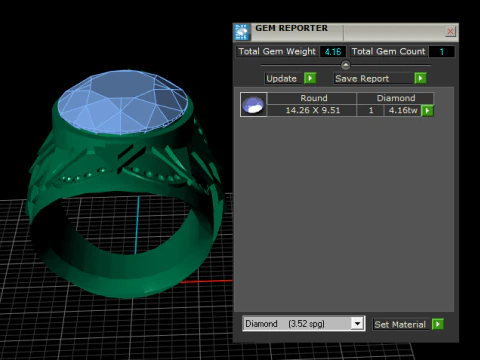This screenshot has width=480, height=360.
Task: Click the Gem Reporter logo icon
Action: click(x=241, y=32)
